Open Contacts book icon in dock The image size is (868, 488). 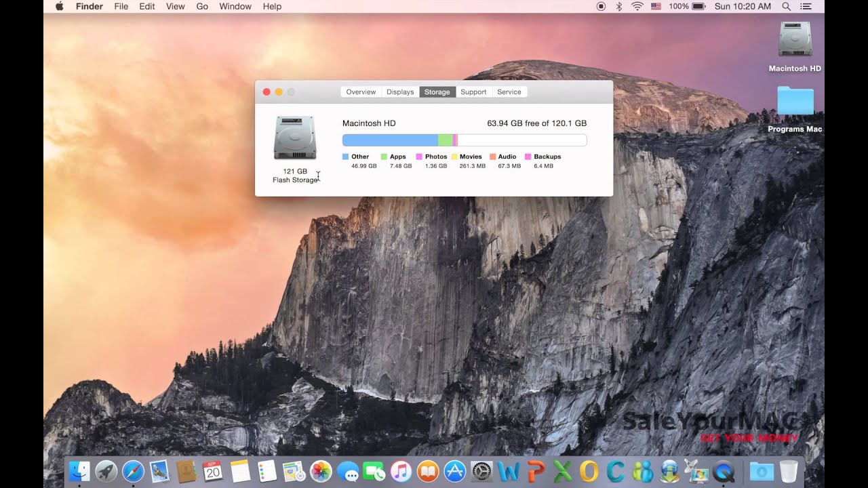(186, 471)
